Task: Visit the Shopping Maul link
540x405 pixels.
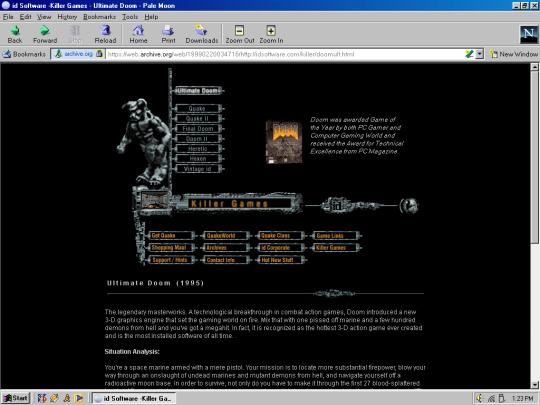Action: (x=171, y=248)
